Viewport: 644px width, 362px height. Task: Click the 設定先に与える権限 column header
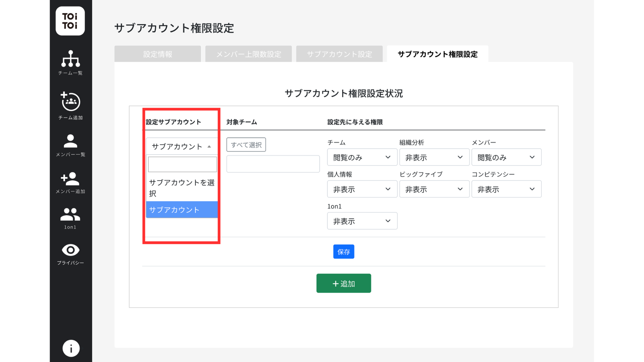[x=355, y=122]
